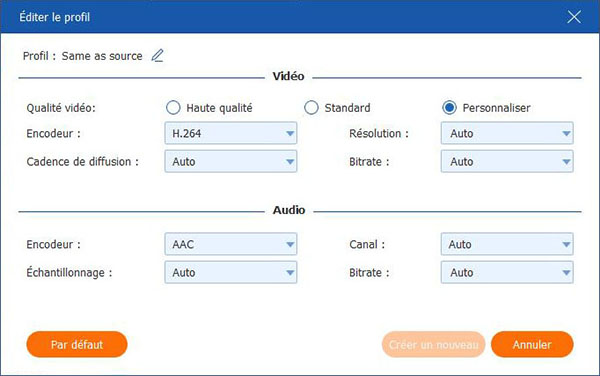Select the Standard video quality option
The width and height of the screenshot is (600, 376).
[x=311, y=108]
